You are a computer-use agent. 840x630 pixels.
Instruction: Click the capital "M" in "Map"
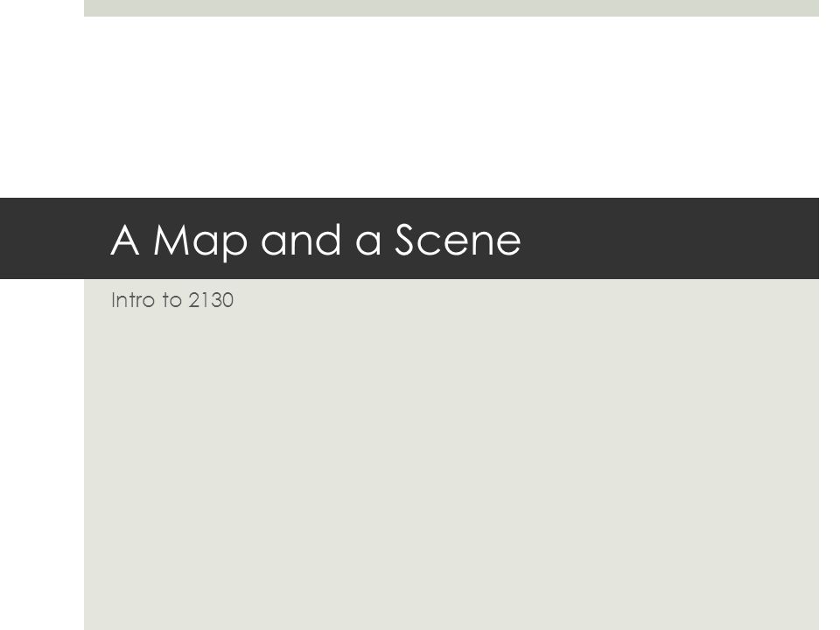coord(171,240)
